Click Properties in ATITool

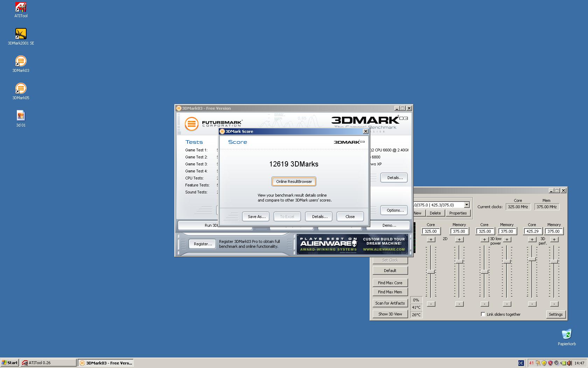[458, 213]
